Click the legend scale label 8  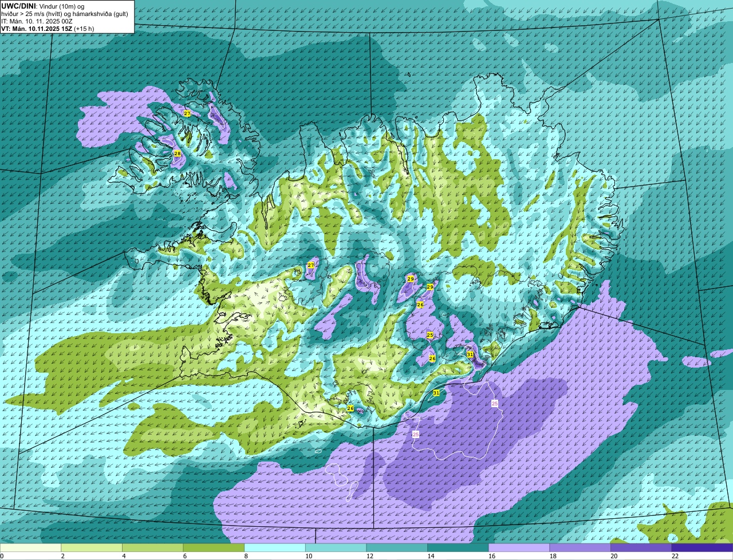[246, 556]
